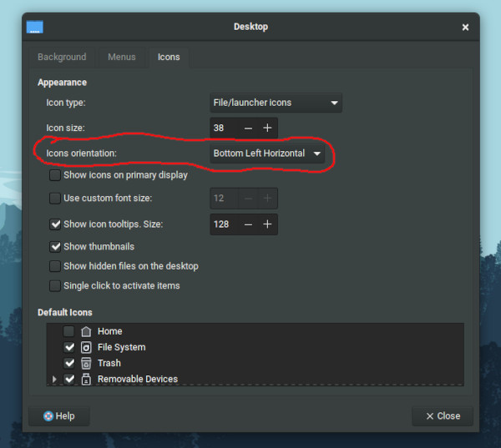The width and height of the screenshot is (501, 448).
Task: Click the Home house icon
Action: (86, 331)
